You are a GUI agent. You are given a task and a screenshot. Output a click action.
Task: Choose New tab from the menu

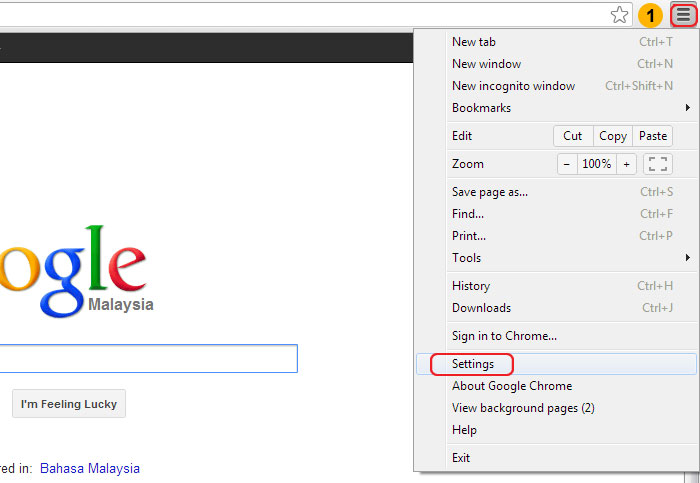[x=556, y=42]
